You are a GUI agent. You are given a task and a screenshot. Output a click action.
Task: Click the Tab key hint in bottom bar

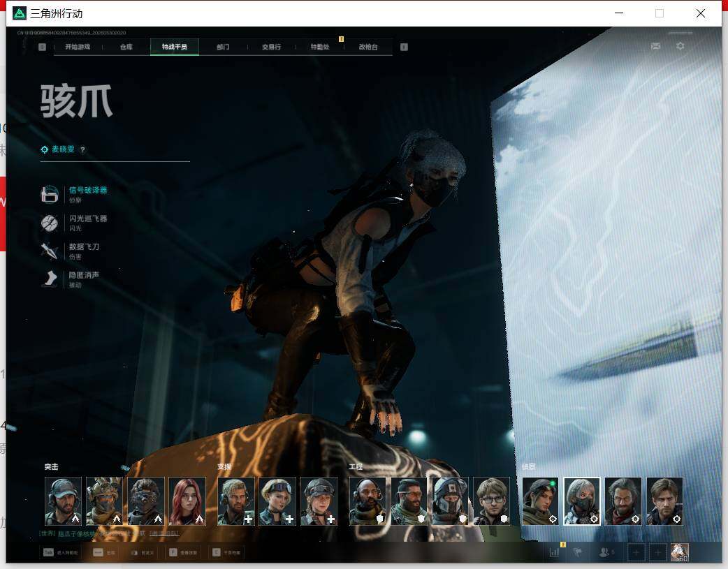pos(48,552)
